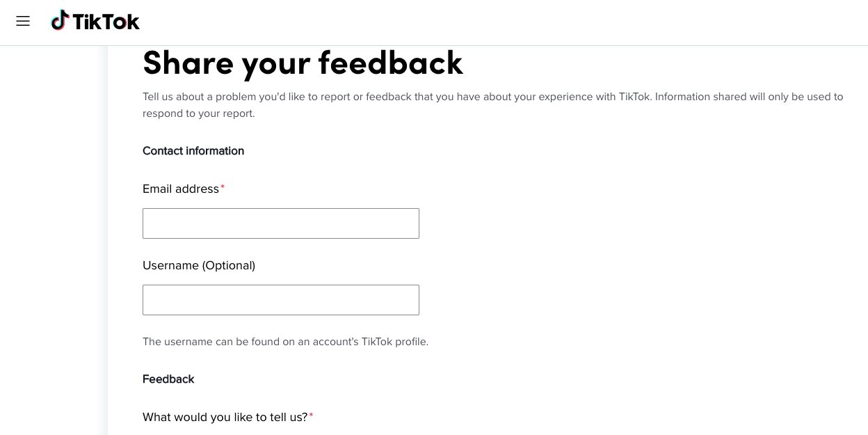Image resolution: width=868 pixels, height=435 pixels.
Task: Click the TikTok music note logo
Action: click(x=61, y=21)
